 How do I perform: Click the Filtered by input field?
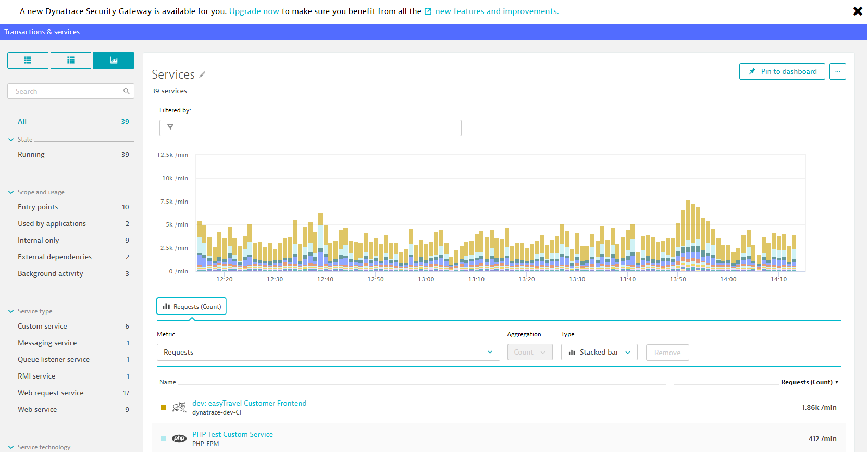coord(310,128)
